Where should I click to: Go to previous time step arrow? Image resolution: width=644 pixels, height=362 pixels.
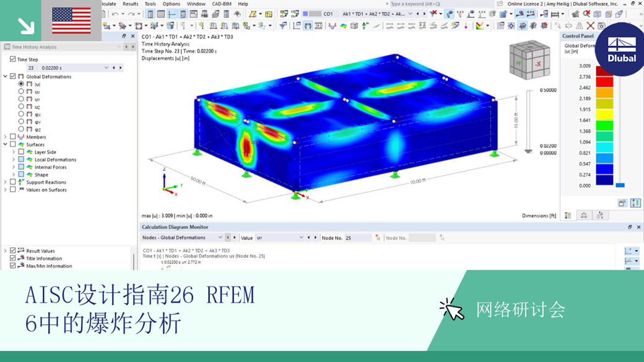(x=114, y=67)
